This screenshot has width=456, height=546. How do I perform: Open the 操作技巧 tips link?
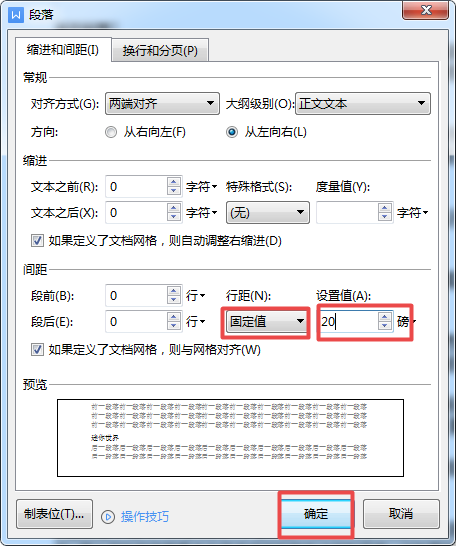(x=145, y=517)
